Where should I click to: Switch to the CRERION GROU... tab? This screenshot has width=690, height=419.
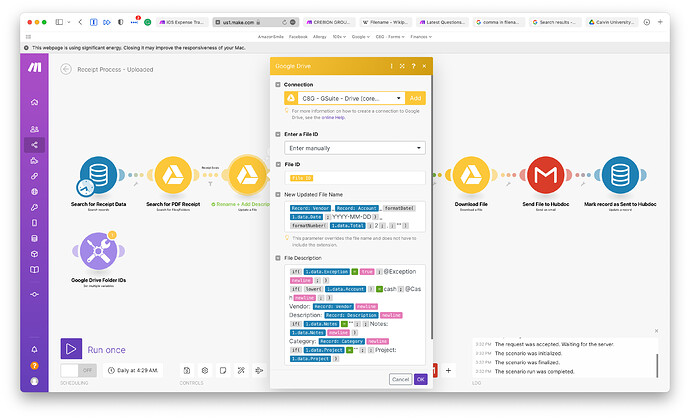click(328, 22)
